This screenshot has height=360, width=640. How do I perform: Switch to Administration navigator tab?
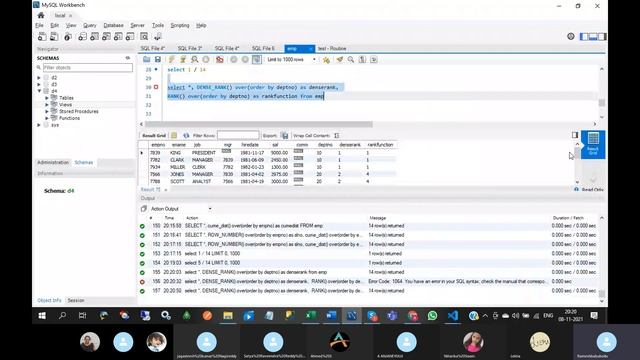point(53,162)
